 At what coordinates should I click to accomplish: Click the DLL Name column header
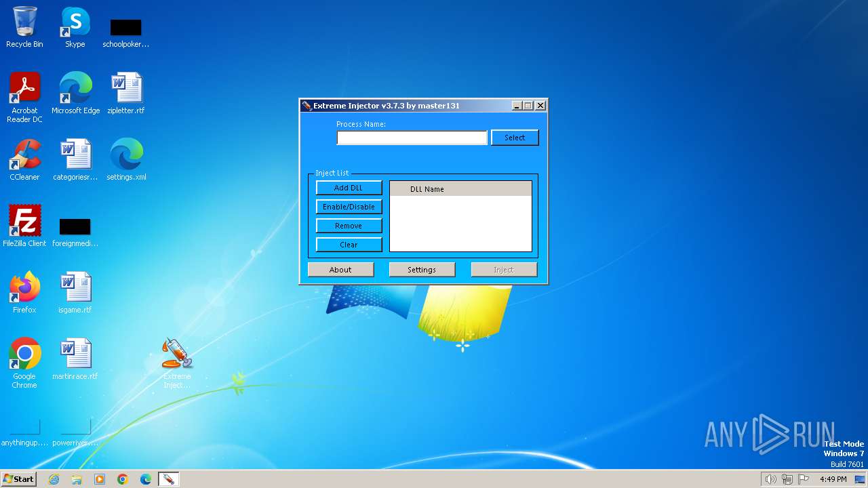(x=460, y=189)
